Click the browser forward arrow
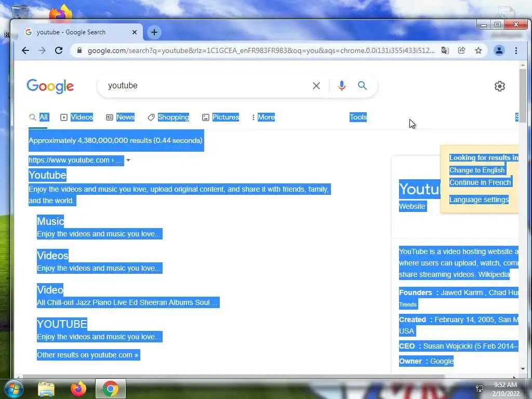The image size is (532, 399). (42, 50)
